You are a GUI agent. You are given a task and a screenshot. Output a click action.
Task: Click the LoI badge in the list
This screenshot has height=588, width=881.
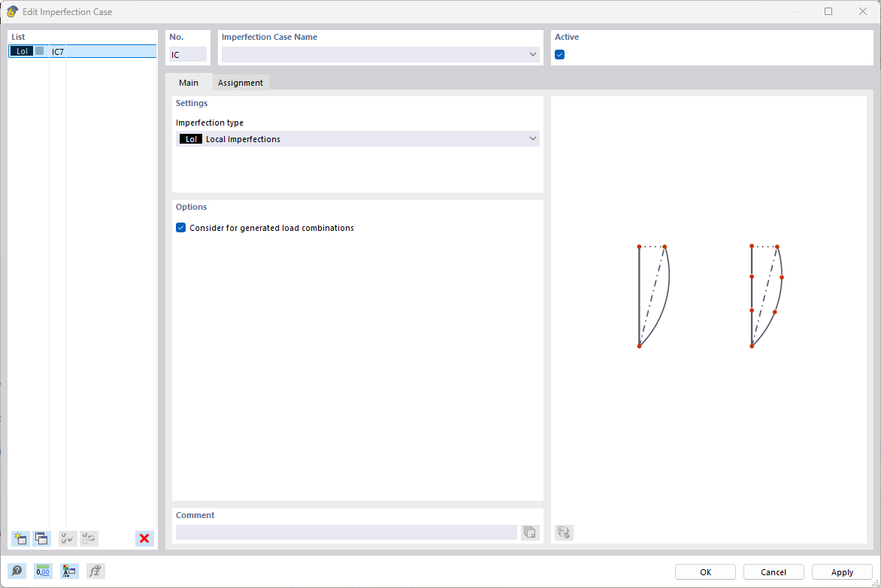(x=22, y=51)
